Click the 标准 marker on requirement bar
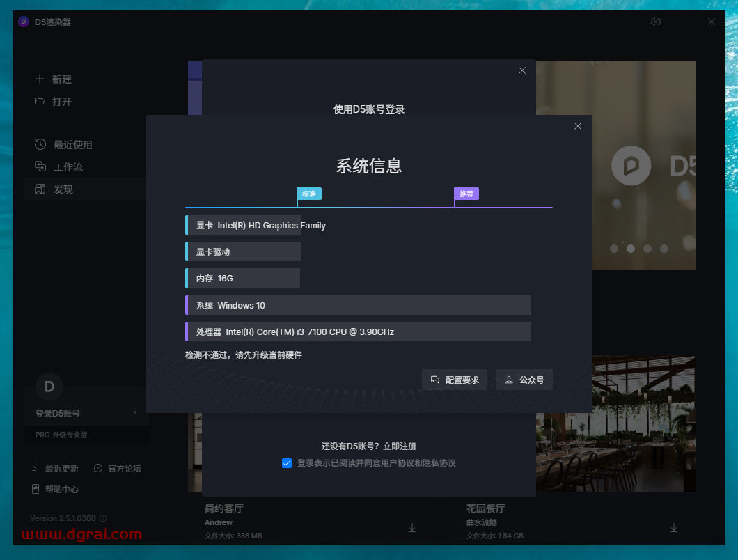Viewport: 738px width, 560px height. tap(308, 194)
